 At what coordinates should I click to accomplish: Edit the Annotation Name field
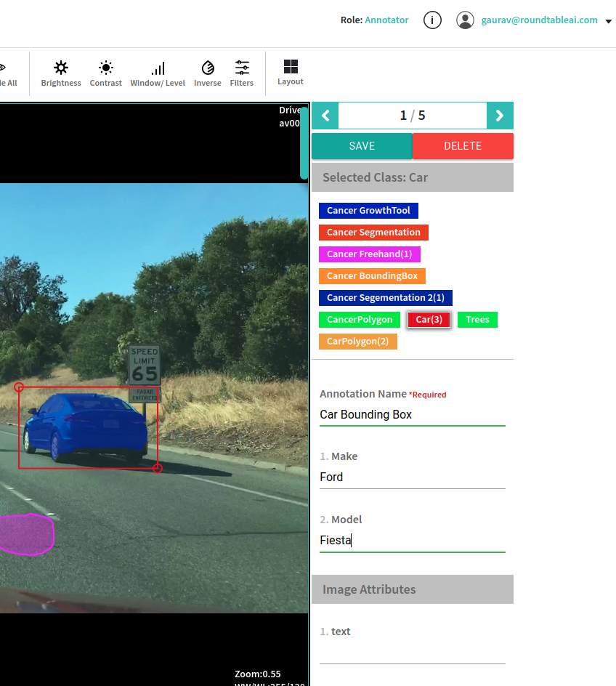click(x=413, y=414)
